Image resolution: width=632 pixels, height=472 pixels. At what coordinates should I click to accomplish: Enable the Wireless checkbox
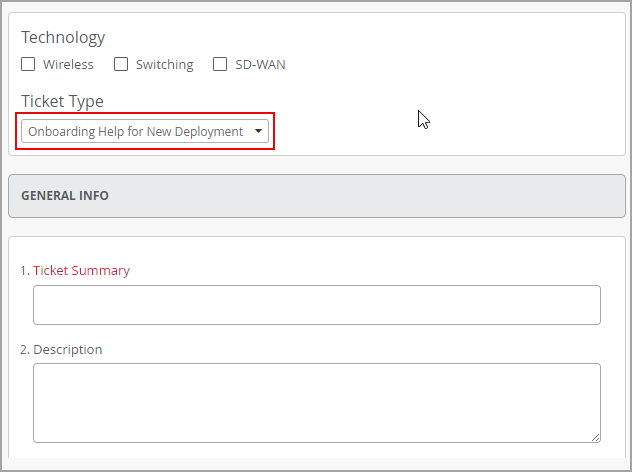tap(29, 64)
